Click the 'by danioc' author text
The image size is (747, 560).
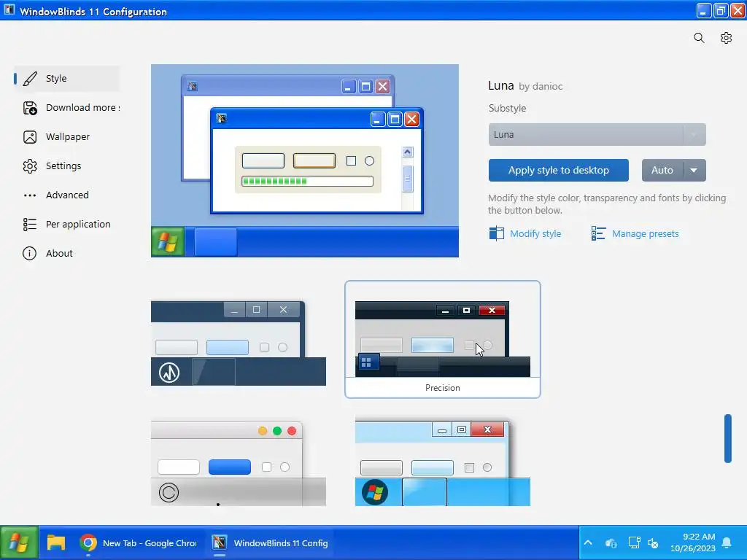click(541, 87)
